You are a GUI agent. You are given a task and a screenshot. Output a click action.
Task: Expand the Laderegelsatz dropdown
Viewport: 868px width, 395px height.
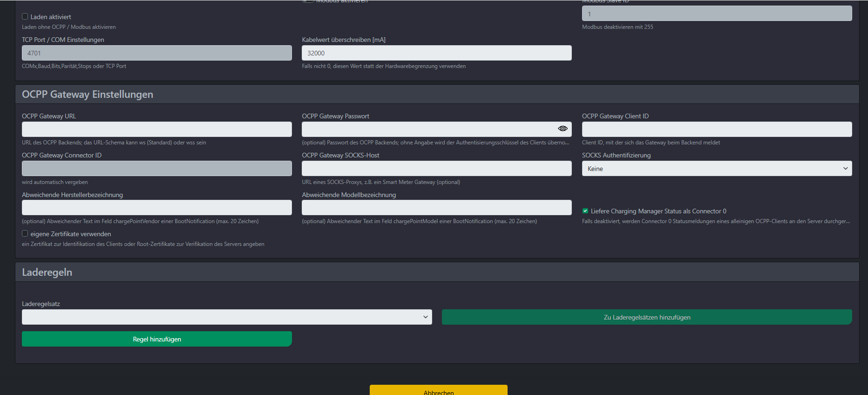[227, 317]
